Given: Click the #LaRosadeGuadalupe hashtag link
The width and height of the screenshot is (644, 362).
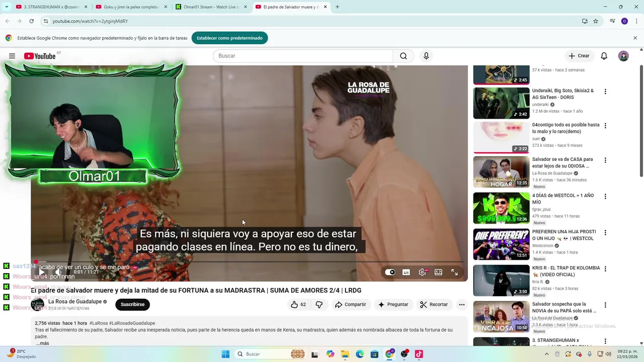Looking at the screenshot, I should point(132,323).
